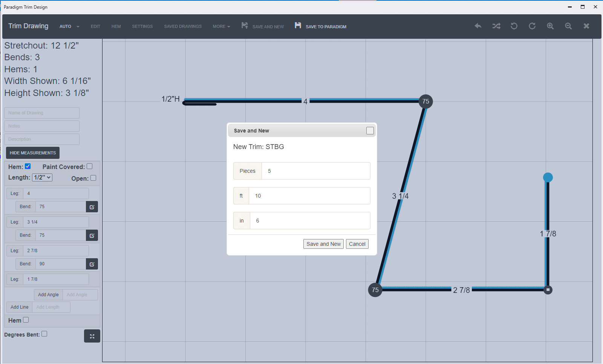Click the Name of Drawing field
Screen dimensions: 603x364
pos(42,113)
